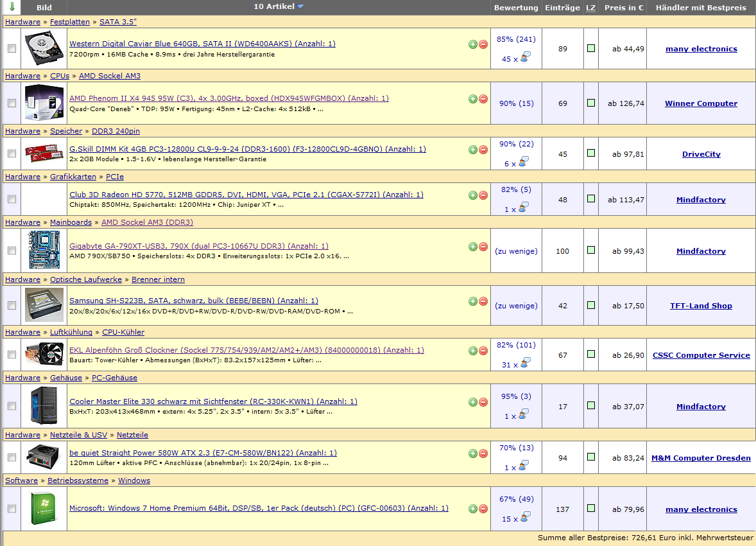Select Club 3D Radeon row checkbox
Viewport: 756px width, 546px height.
[12, 199]
